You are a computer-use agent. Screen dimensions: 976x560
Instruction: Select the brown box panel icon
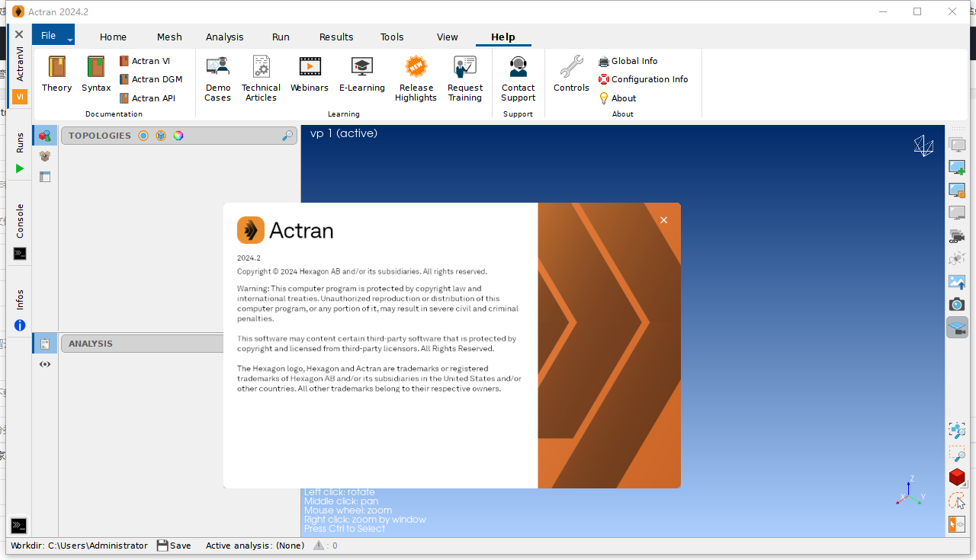(x=45, y=156)
